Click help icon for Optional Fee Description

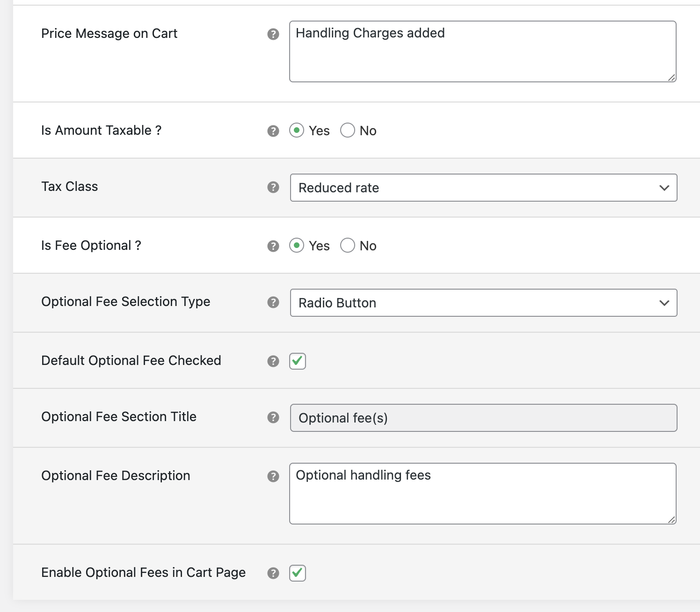pyautogui.click(x=273, y=476)
